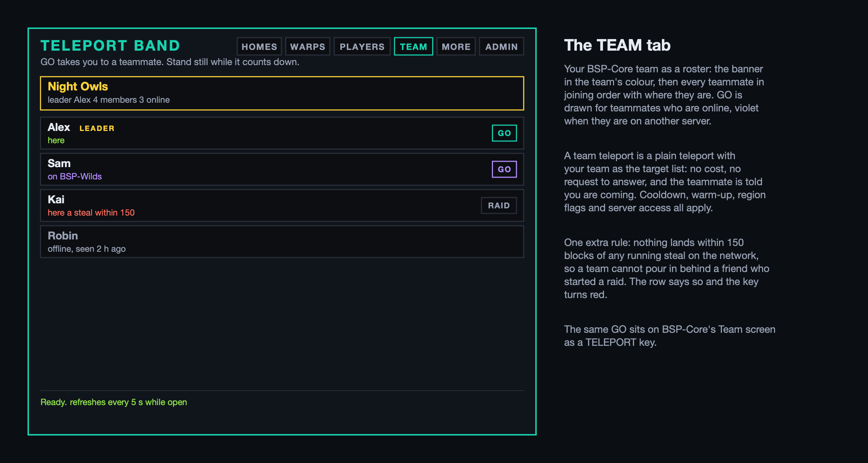
Task: Select the offline Robin row
Action: [x=282, y=242]
